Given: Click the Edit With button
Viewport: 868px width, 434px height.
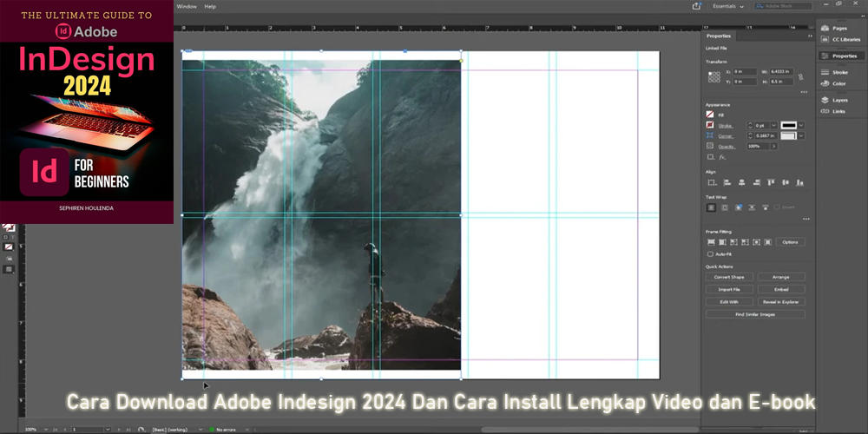Looking at the screenshot, I should (x=729, y=302).
